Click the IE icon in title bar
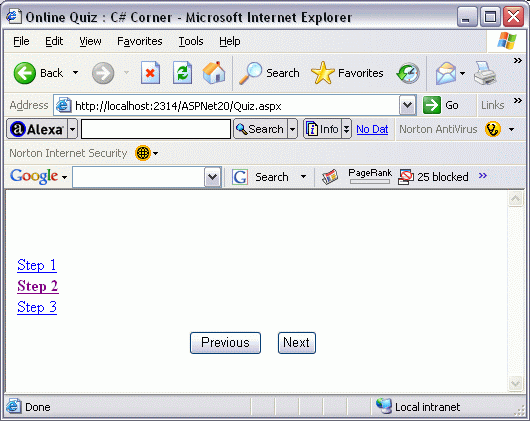 coord(14,16)
